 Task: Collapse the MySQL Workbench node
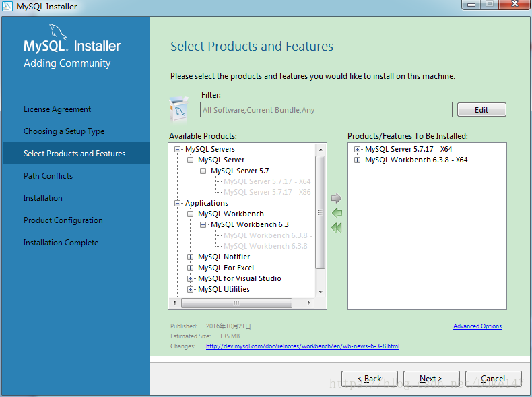190,214
